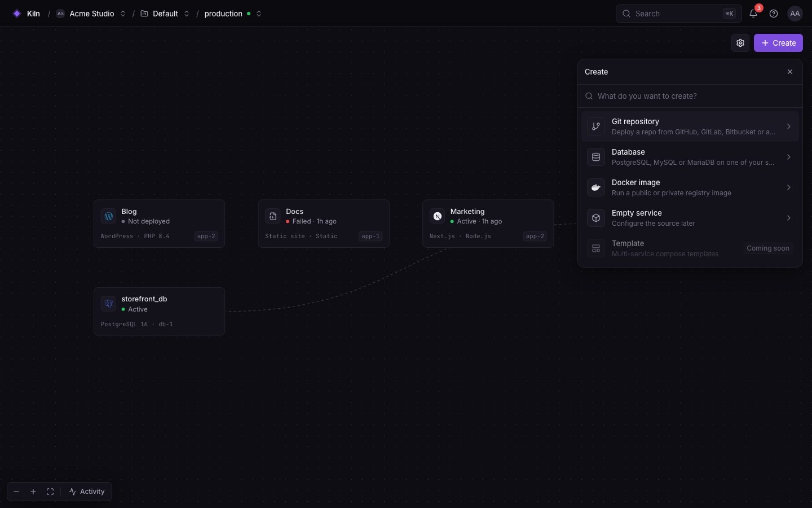Fit canvas to view icon
812x508 pixels.
50,492
